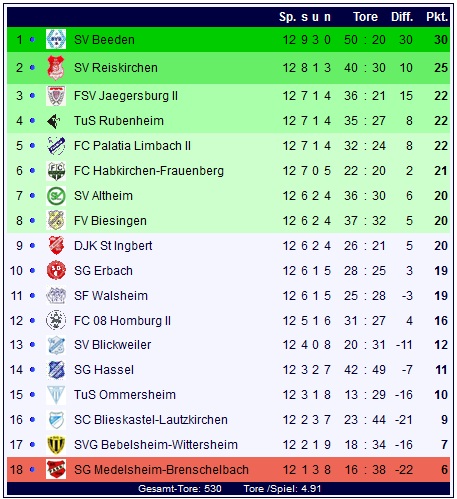This screenshot has height=499, width=457.
Task: Click the Gesamt-Tore 530 footer text
Action: 180,489
